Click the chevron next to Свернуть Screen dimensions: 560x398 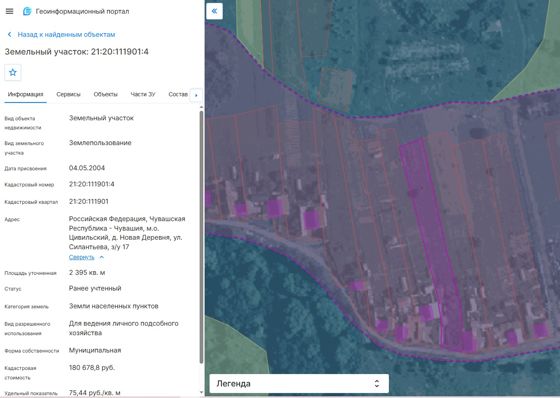(102, 257)
